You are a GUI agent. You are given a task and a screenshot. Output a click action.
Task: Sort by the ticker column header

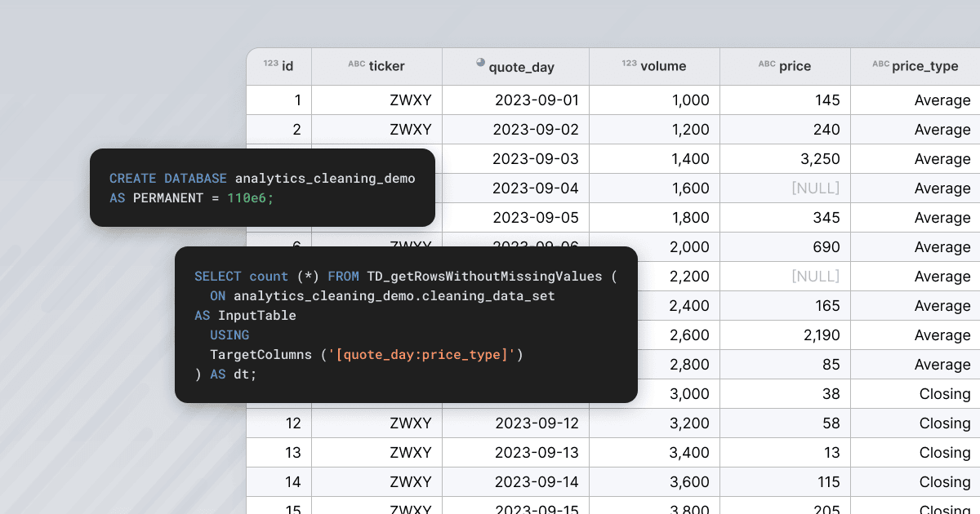click(x=386, y=67)
